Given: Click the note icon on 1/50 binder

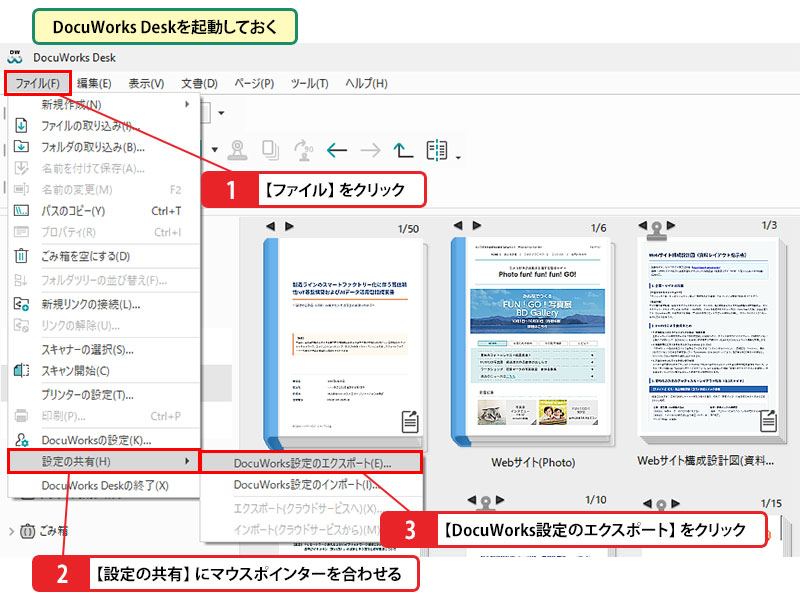Looking at the screenshot, I should point(410,421).
